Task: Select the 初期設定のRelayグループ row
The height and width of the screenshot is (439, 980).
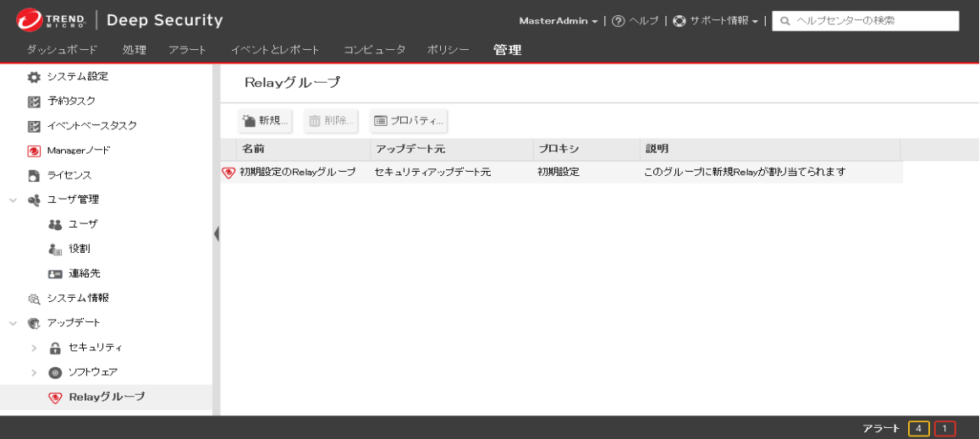Action: tap(297, 172)
